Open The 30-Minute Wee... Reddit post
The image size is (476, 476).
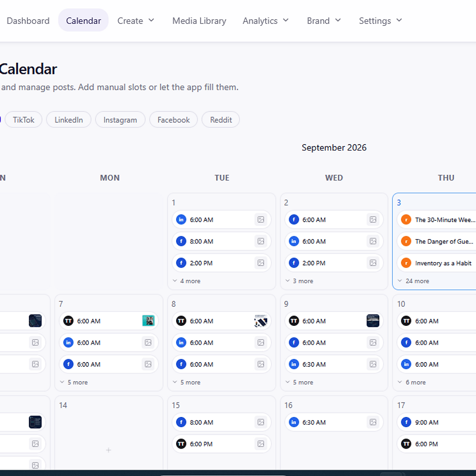[x=437, y=219]
